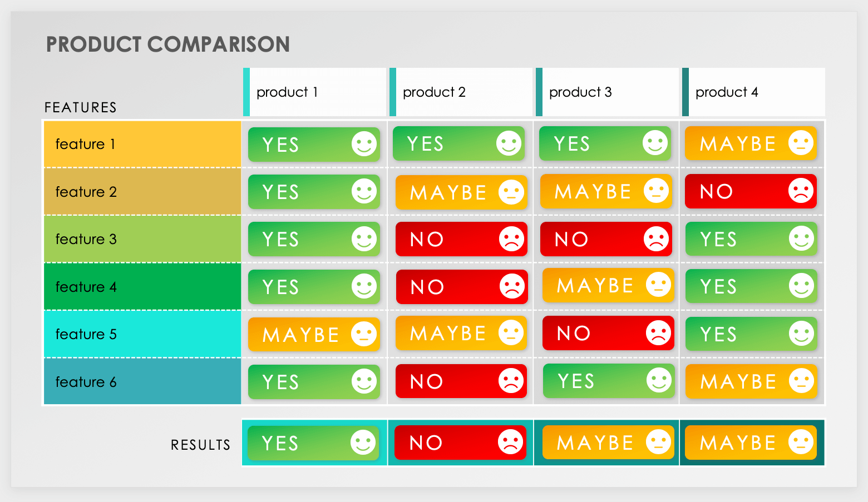The height and width of the screenshot is (502, 868).
Task: Click neutral face icon in product 1 feature 5
Action: coord(364,334)
